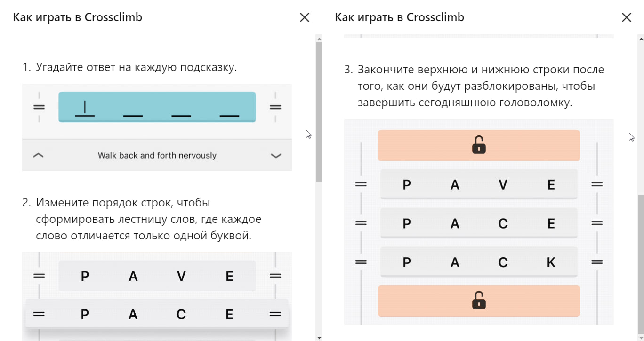The width and height of the screenshot is (644, 341).
Task: Click left handle of PACE row in right panel
Action: point(361,223)
